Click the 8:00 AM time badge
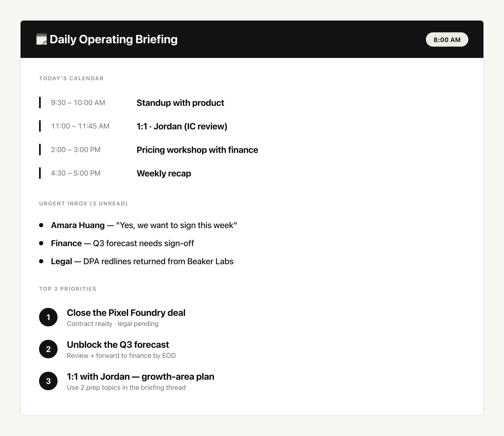Screen dimensions: 504x436 pos(447,40)
